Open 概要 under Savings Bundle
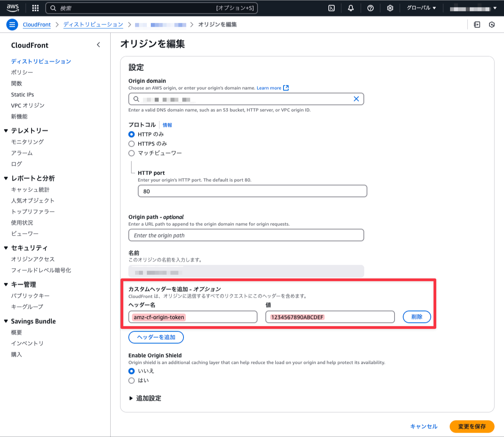504x437 pixels. (17, 332)
